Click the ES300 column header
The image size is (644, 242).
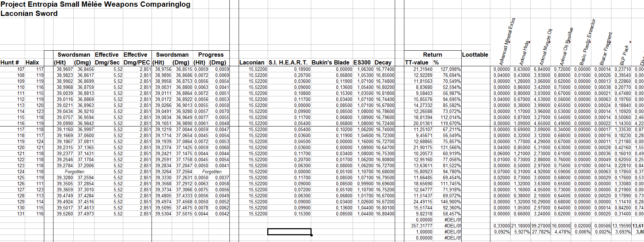(x=362, y=63)
